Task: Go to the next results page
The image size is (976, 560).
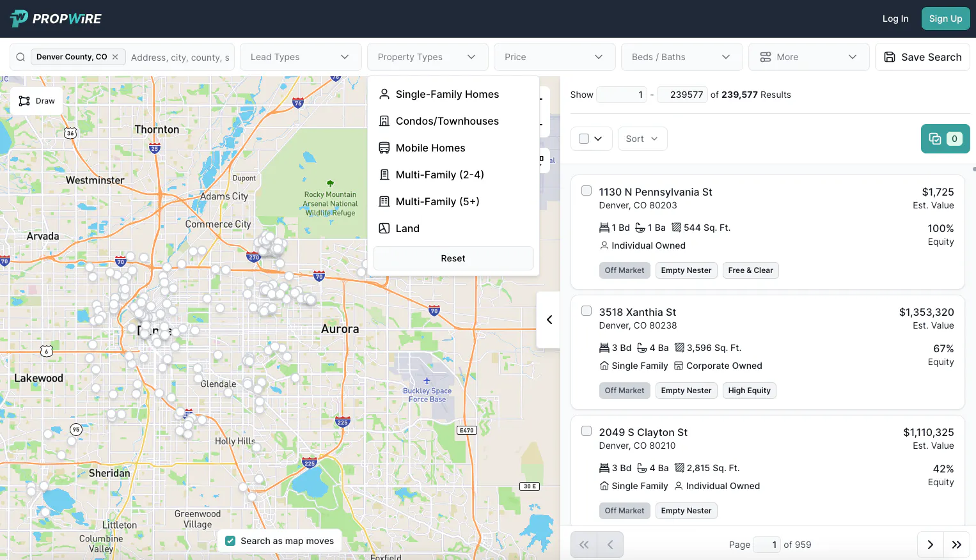Action: pos(930,545)
